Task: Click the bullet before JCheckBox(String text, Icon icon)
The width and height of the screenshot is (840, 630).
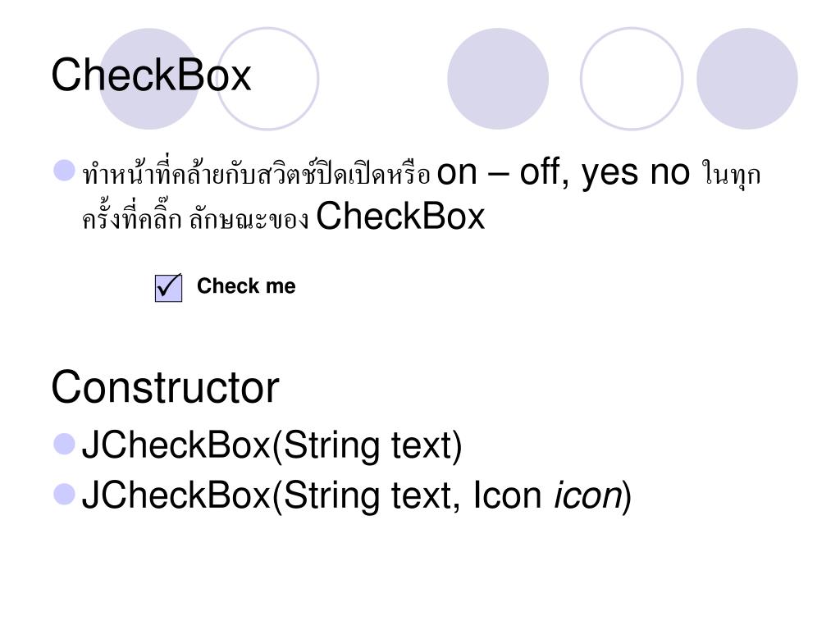Action: point(64,494)
